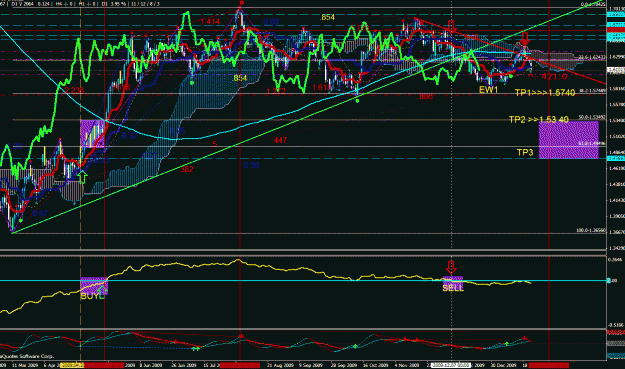The image size is (625, 369).
Task: Click the highlighted white date tag on time axis
Action: pos(450,365)
